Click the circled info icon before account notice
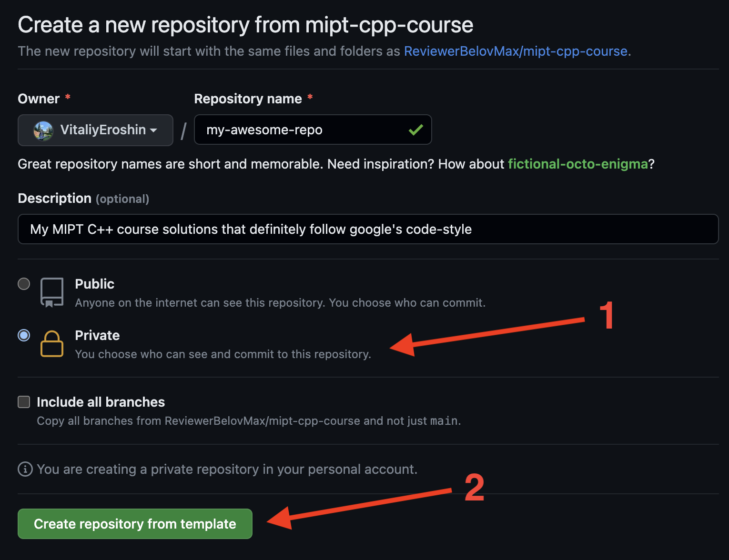729x560 pixels. [x=24, y=469]
